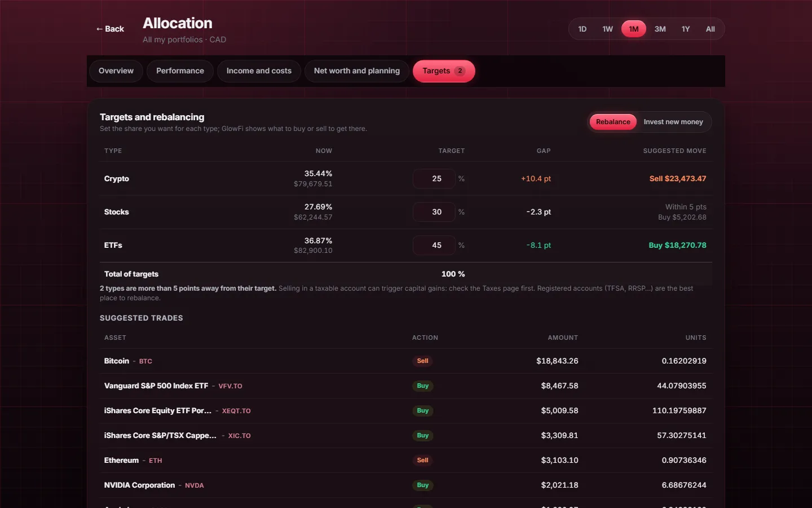Select the 1W time range

607,29
